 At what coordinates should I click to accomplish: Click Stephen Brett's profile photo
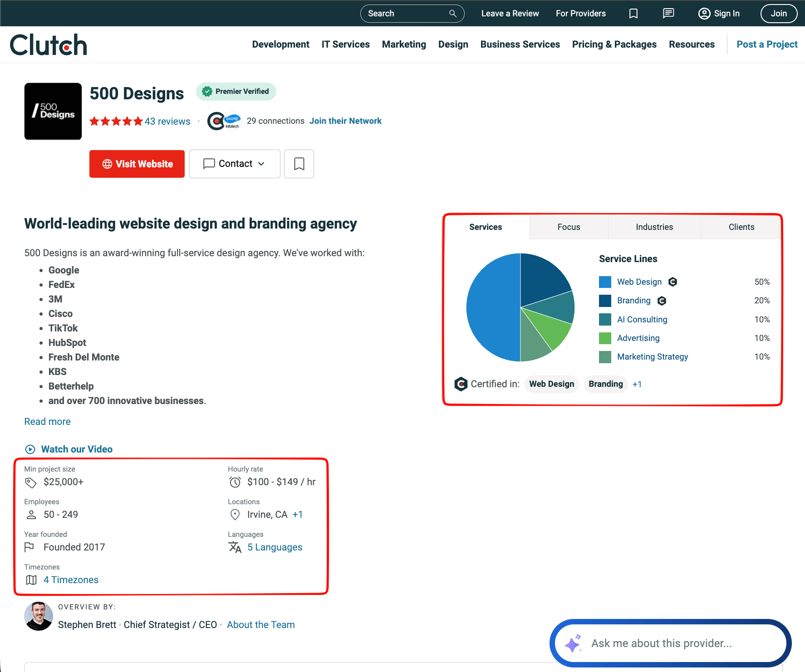[x=39, y=616]
